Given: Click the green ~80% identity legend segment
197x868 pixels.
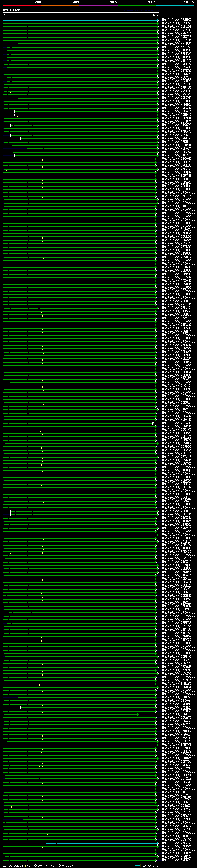Looking at the screenshot, I should point(137,6).
